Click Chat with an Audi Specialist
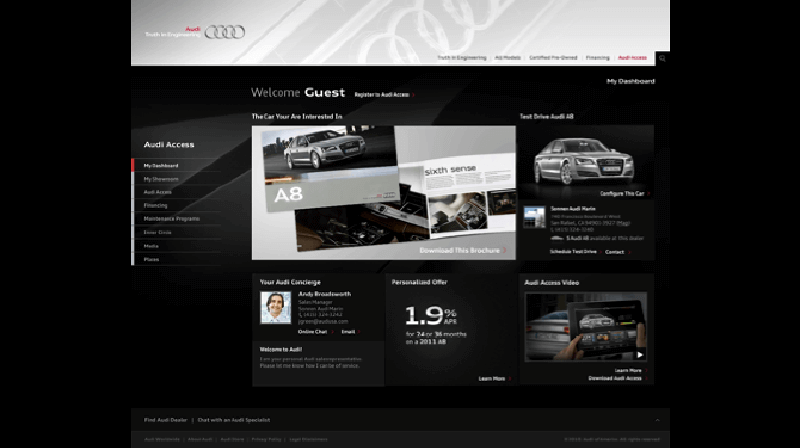This screenshot has height=448, width=800. (x=234, y=420)
